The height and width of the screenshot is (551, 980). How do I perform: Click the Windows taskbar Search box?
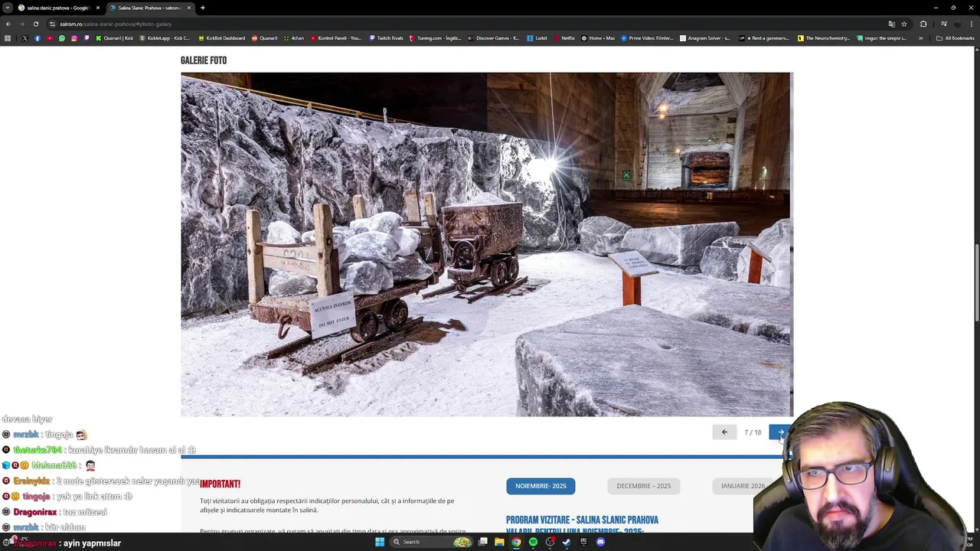point(432,542)
